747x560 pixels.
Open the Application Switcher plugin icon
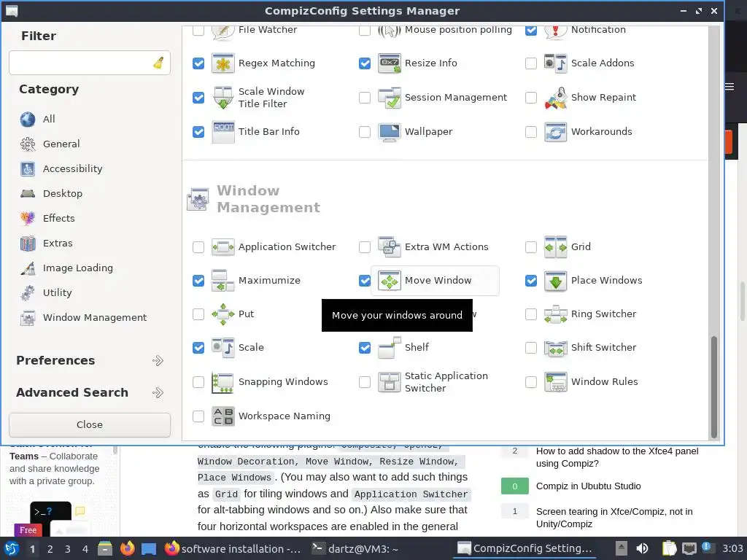(x=223, y=247)
